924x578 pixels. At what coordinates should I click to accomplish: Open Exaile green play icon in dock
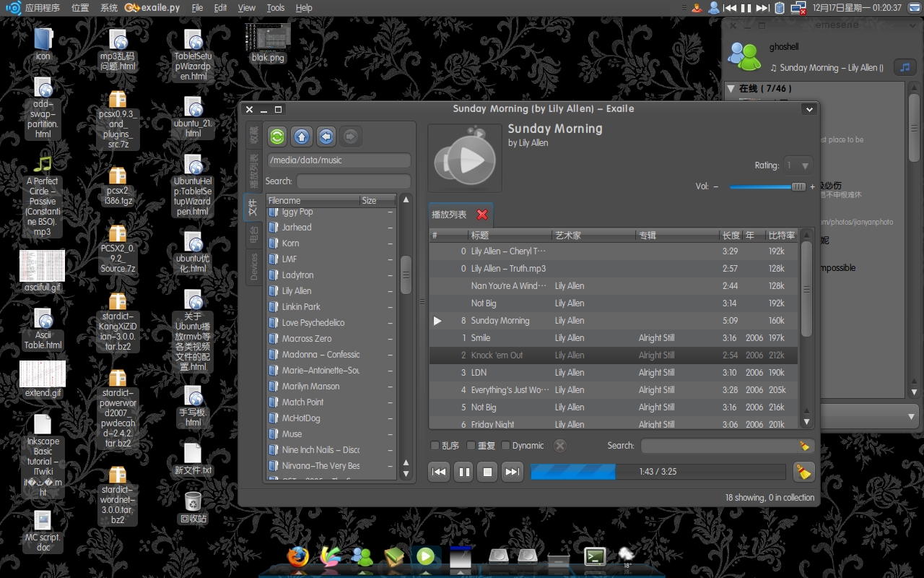pyautogui.click(x=425, y=556)
